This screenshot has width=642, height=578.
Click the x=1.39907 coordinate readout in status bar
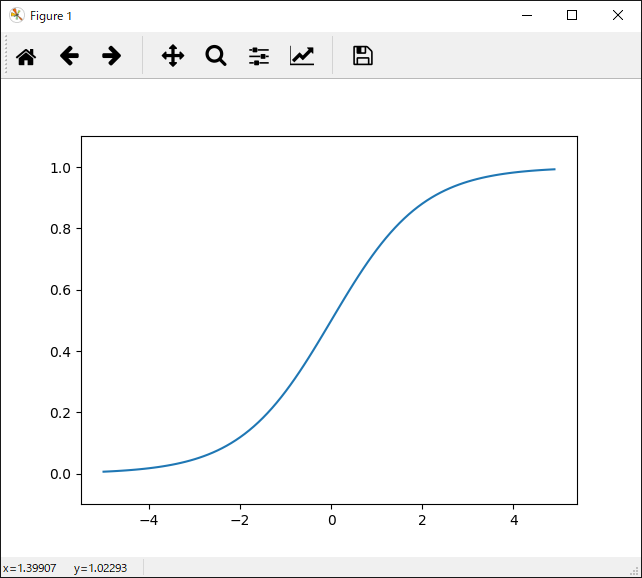[31, 568]
